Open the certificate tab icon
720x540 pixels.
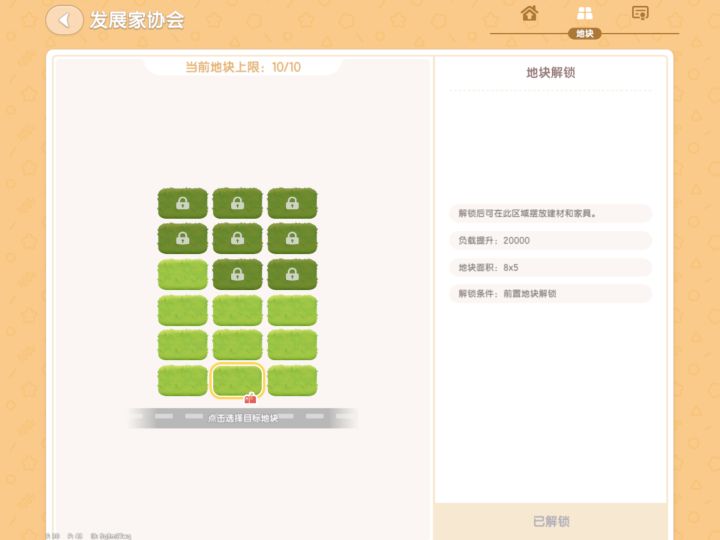[x=640, y=13]
